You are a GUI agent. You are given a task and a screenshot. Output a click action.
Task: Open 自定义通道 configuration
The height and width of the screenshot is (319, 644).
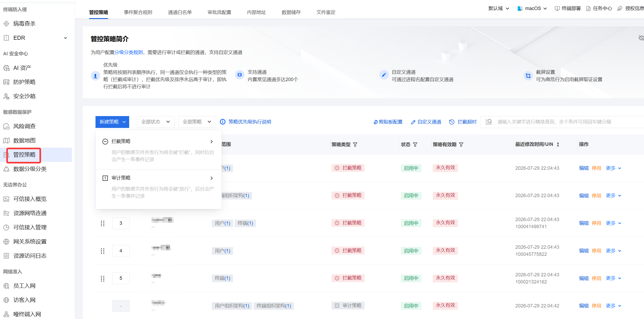tap(426, 122)
